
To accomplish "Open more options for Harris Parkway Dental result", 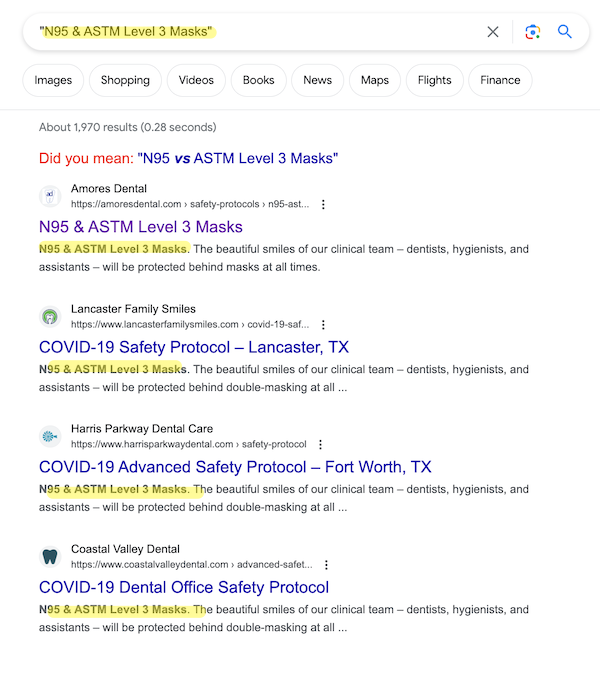I will pos(320,445).
